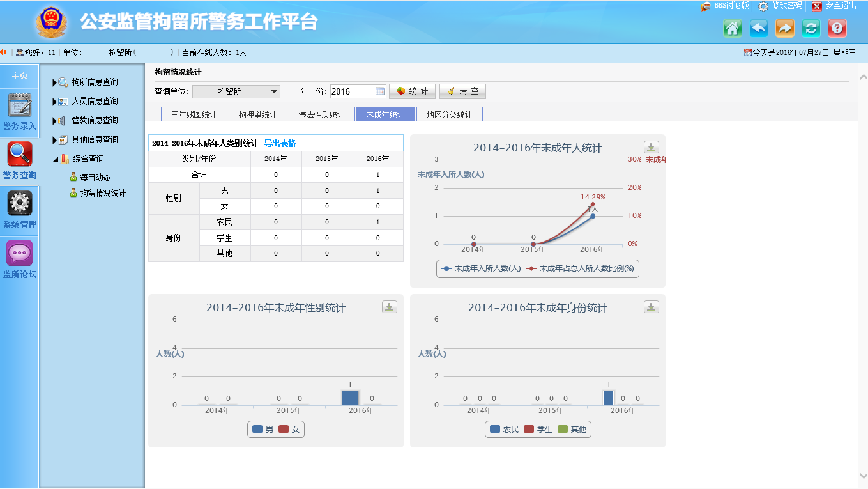
Task: Click the orange collapse arrows at status bar left
Action: [x=4, y=52]
